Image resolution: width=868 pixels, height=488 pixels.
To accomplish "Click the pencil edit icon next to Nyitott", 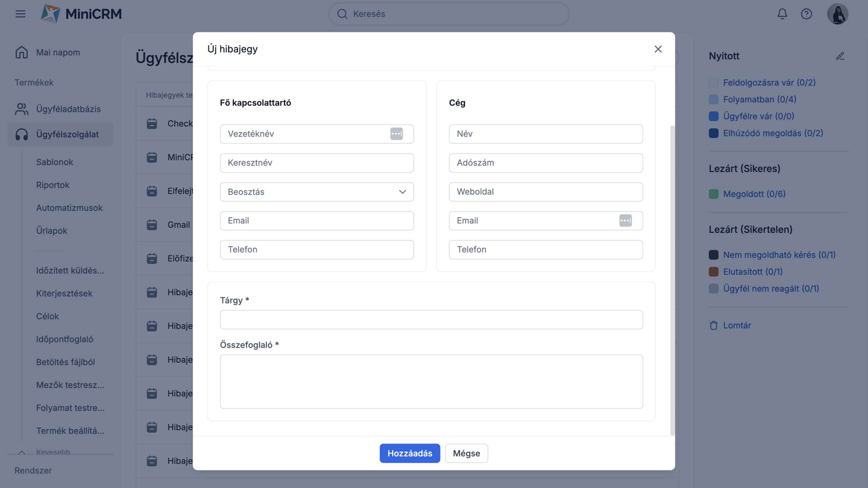I will coord(840,56).
